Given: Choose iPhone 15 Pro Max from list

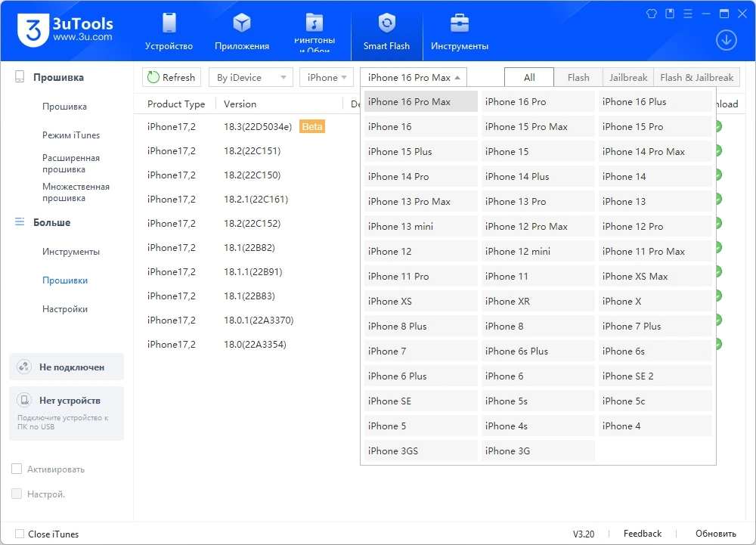Looking at the screenshot, I should 538,127.
